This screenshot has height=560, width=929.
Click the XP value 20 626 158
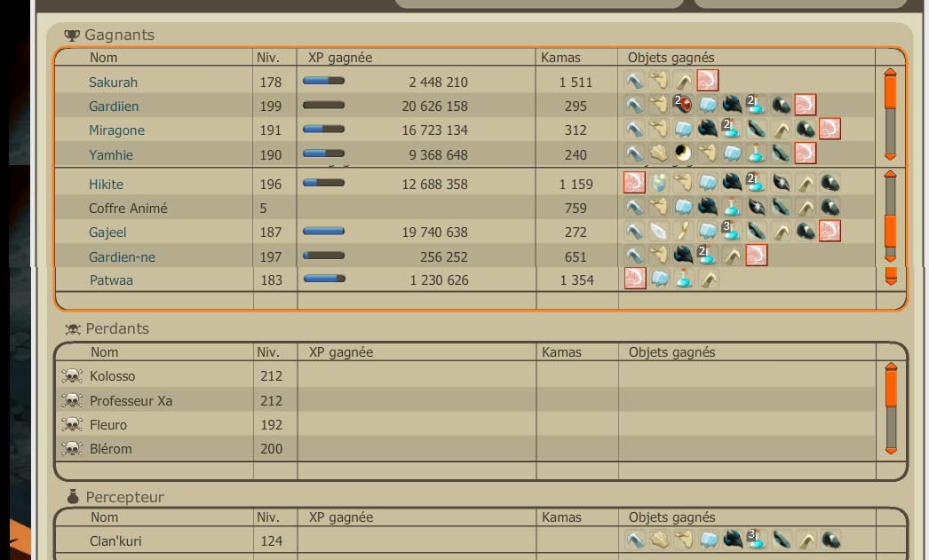click(x=435, y=106)
